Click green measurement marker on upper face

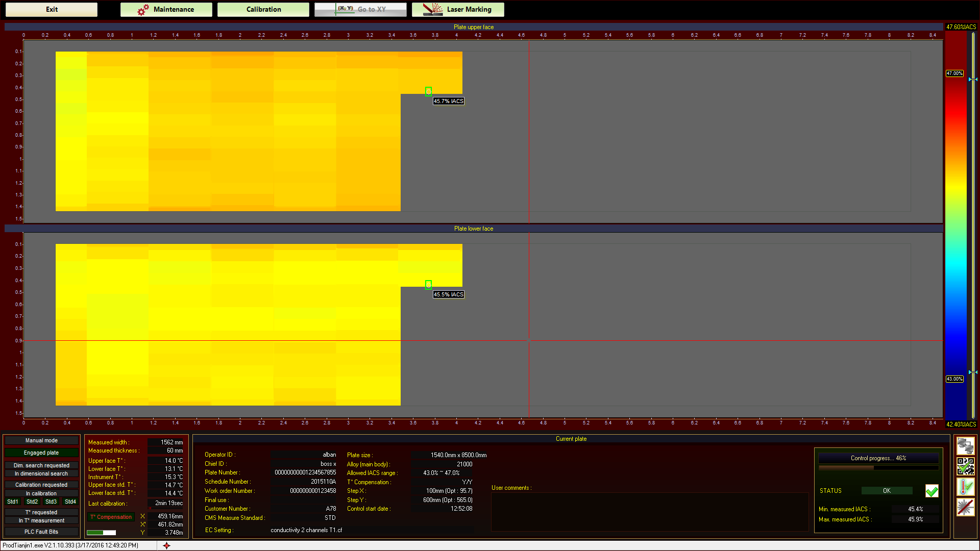pyautogui.click(x=428, y=91)
